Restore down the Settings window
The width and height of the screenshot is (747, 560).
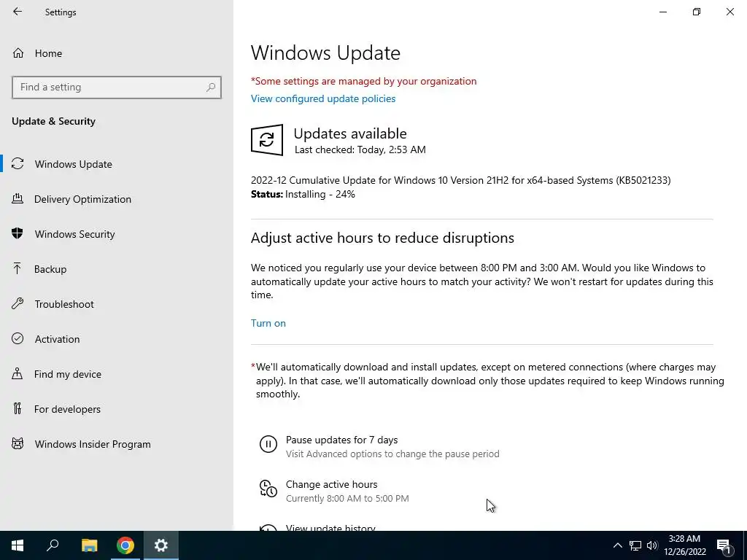pyautogui.click(x=697, y=12)
